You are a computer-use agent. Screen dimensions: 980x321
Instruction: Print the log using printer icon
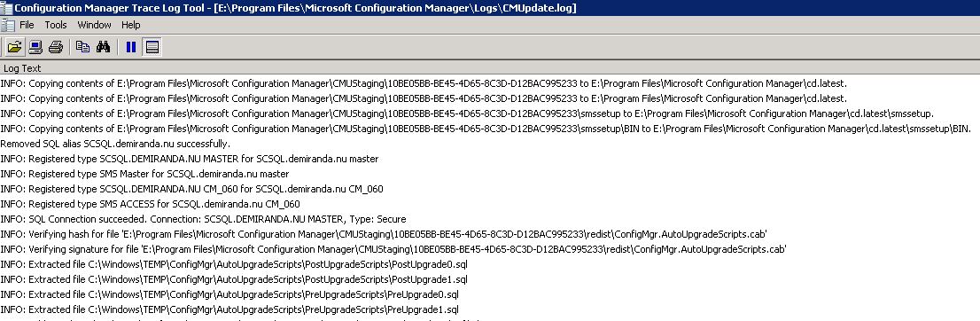click(56, 47)
